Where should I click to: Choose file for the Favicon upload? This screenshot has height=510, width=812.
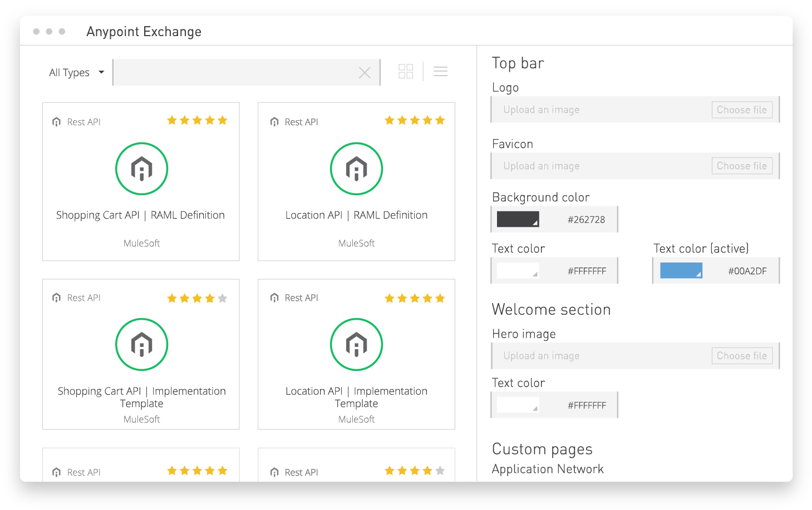pos(742,166)
